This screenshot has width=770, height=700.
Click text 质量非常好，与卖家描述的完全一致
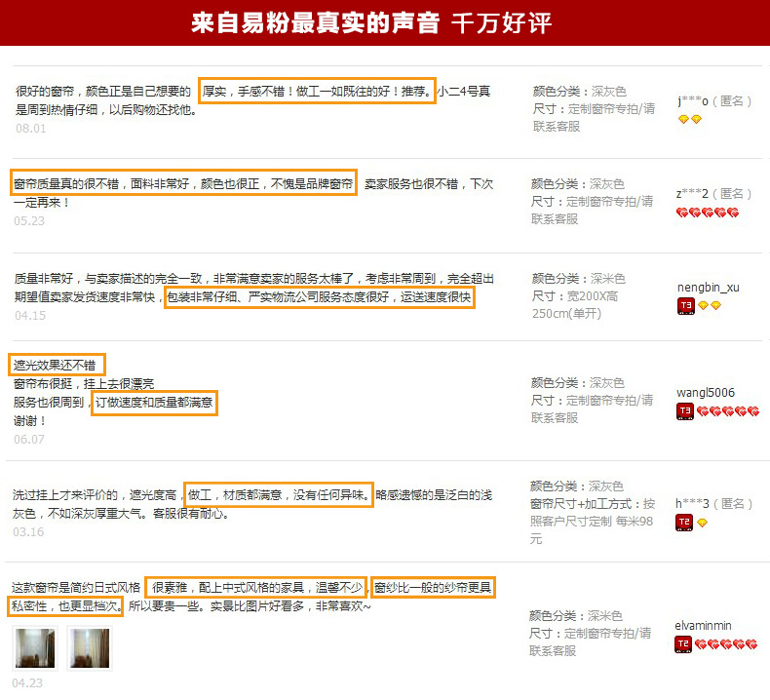108,279
